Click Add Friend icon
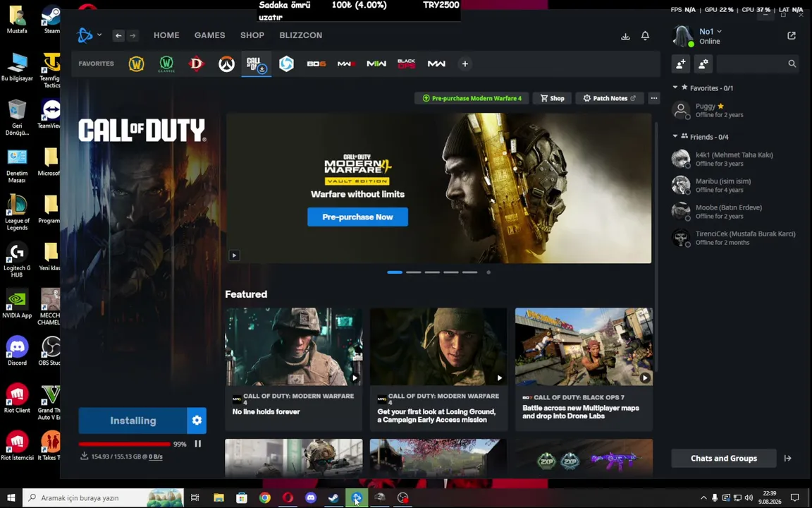Screen dimensions: 812x508 coord(681,64)
